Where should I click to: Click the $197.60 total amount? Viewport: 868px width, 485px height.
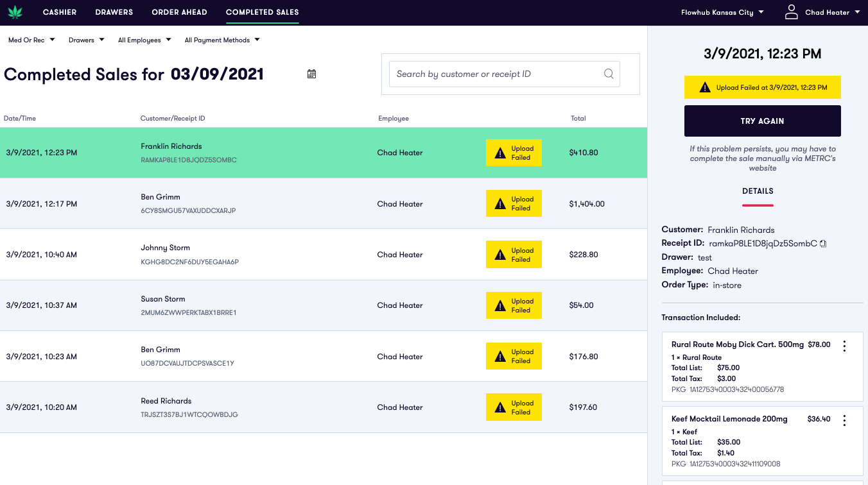583,407
